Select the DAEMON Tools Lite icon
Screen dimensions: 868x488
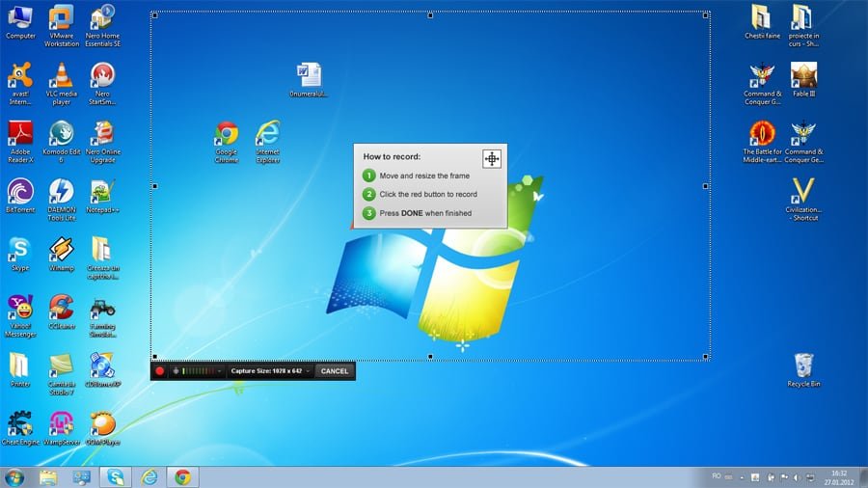click(x=62, y=201)
